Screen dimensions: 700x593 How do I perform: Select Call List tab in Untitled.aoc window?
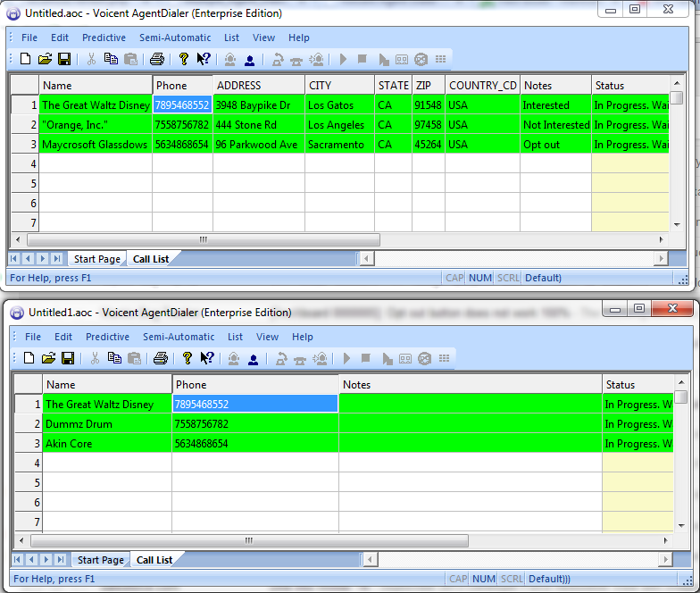[151, 259]
